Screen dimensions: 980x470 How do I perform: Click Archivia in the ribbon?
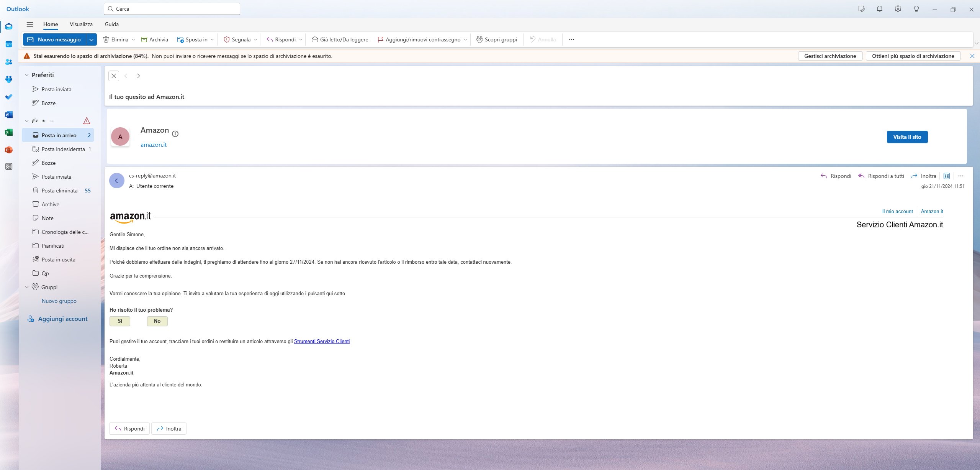click(x=155, y=39)
